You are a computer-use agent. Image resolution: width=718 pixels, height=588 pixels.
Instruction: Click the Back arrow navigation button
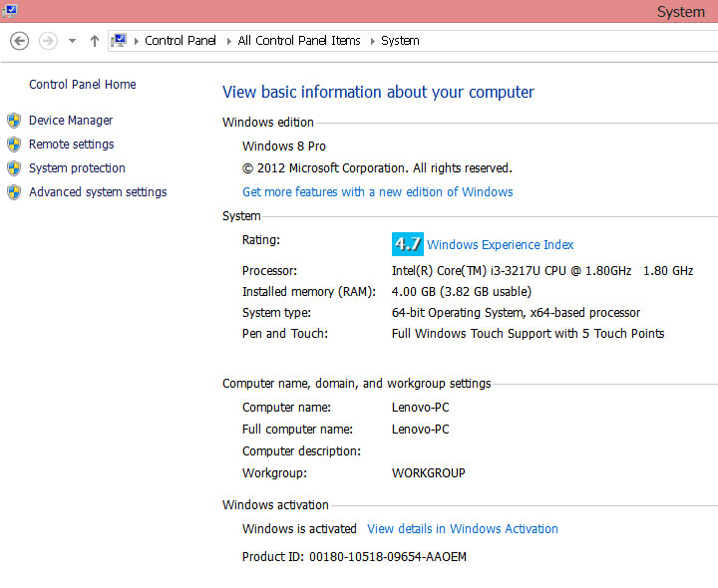[19, 41]
